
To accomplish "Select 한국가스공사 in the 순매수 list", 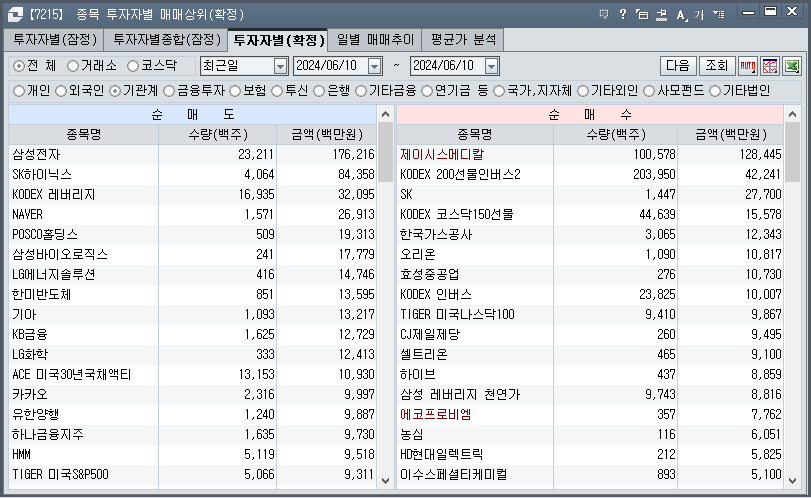I will click(436, 235).
